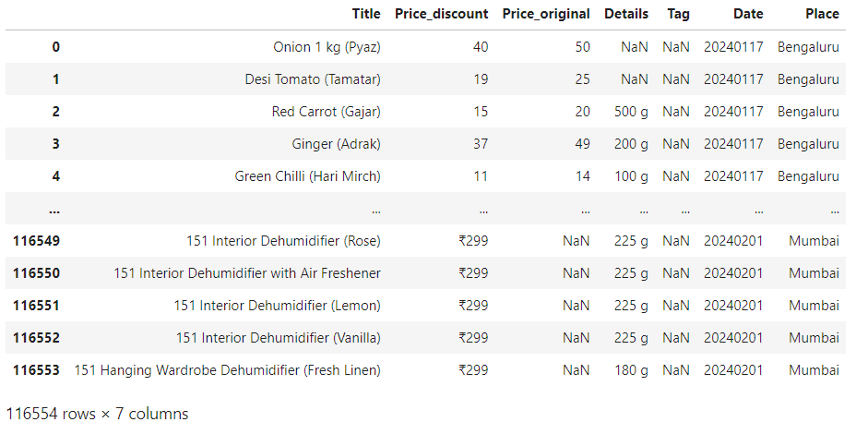This screenshot has width=868, height=422.
Task: Click the Title column header
Action: [x=366, y=14]
